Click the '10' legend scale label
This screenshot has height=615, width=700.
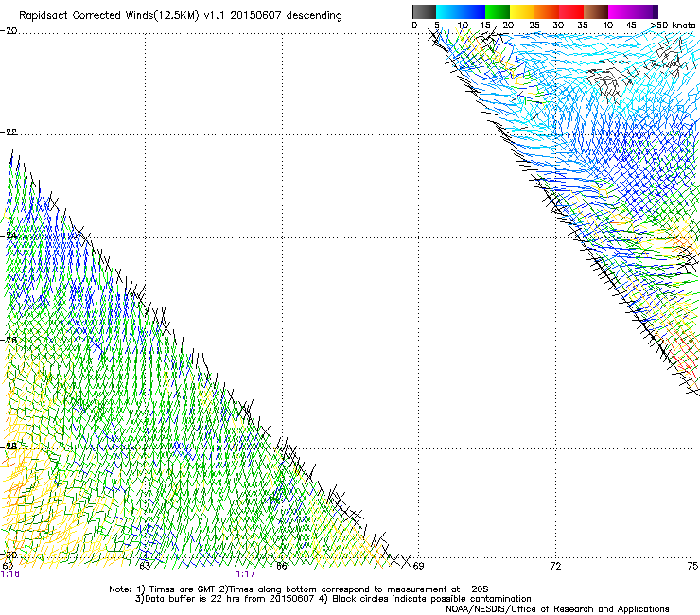tap(463, 25)
